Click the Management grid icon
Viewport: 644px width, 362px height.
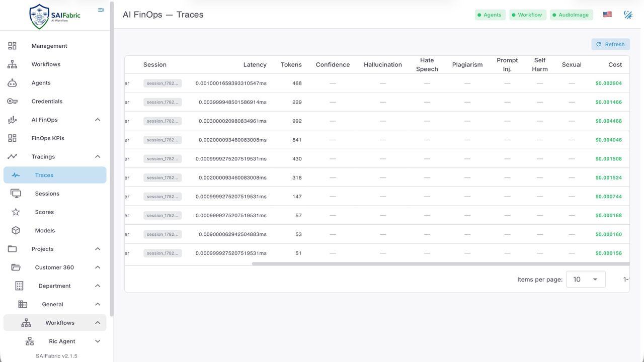pos(12,46)
